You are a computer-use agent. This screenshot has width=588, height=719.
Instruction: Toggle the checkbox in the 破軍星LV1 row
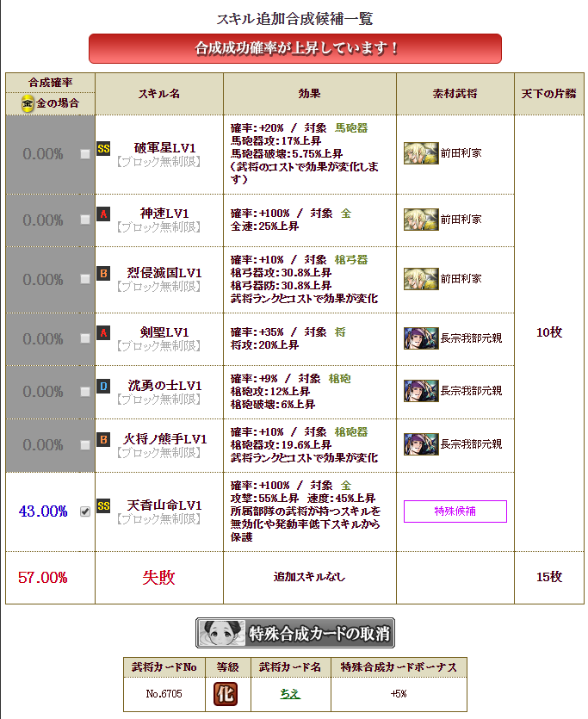[x=84, y=154]
